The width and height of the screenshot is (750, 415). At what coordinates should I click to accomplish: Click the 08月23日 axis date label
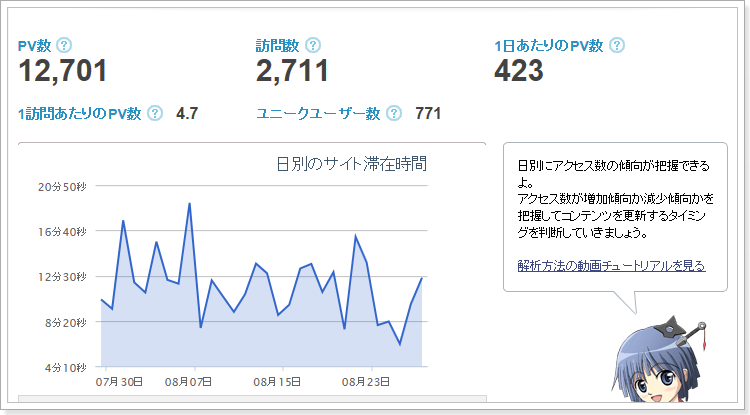[x=365, y=382]
